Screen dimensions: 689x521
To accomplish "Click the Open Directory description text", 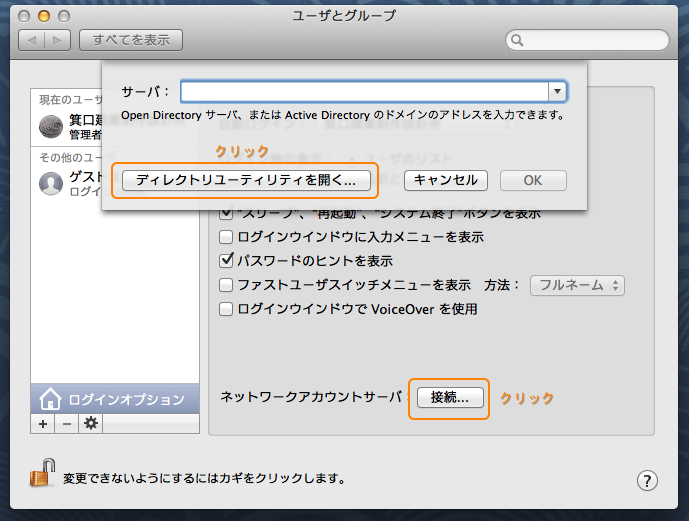I will tap(343, 116).
